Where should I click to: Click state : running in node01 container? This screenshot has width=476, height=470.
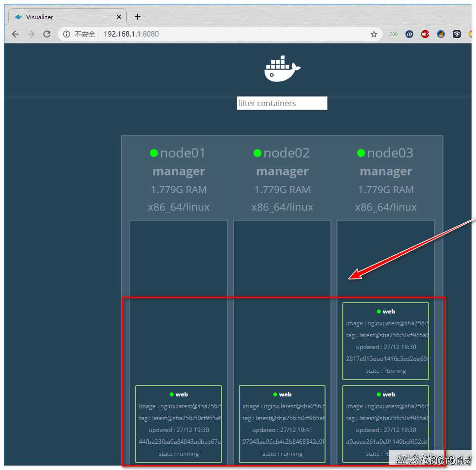tap(179, 454)
